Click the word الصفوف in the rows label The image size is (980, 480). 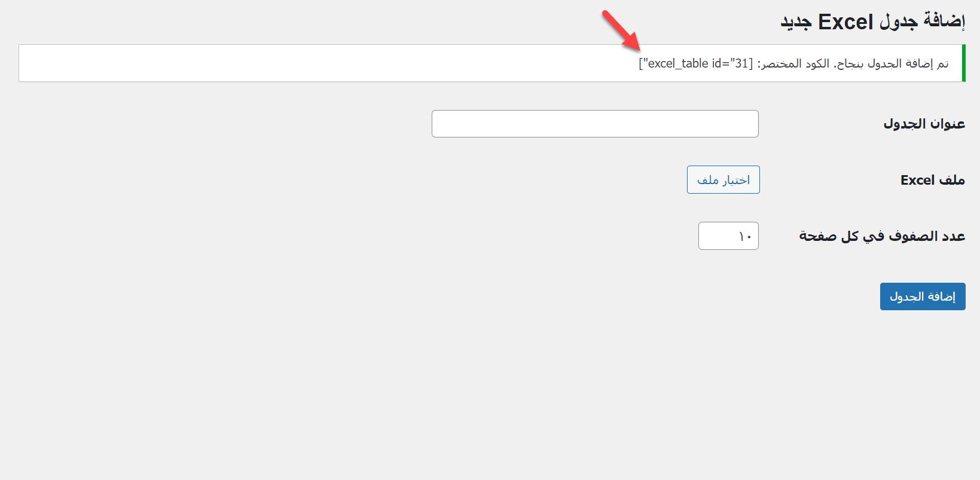click(x=912, y=236)
